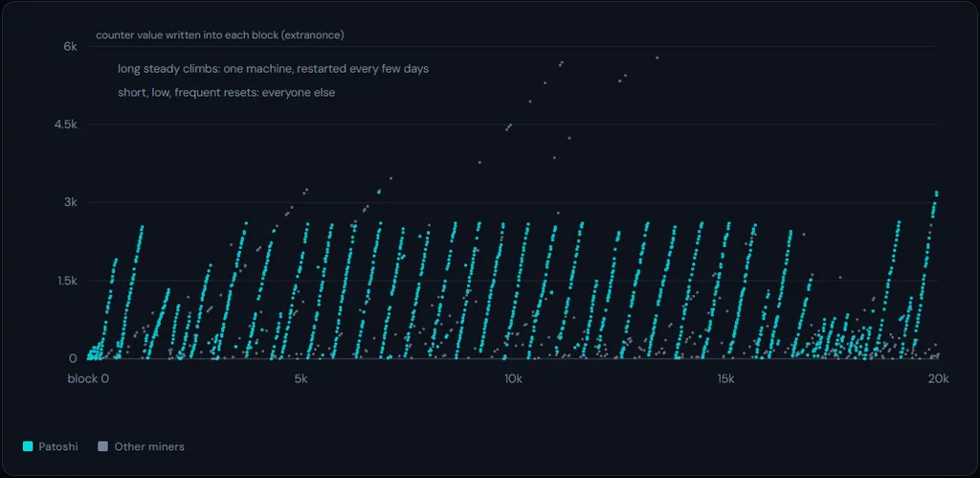Click the 'short, low, frequent resets' annotation
The height and width of the screenshot is (478, 980).
(x=226, y=93)
